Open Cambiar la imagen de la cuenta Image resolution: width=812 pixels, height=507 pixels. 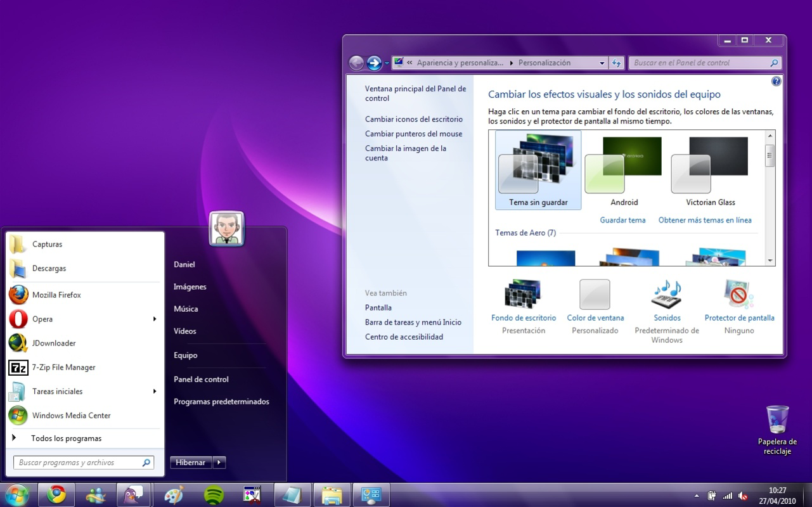pyautogui.click(x=406, y=153)
